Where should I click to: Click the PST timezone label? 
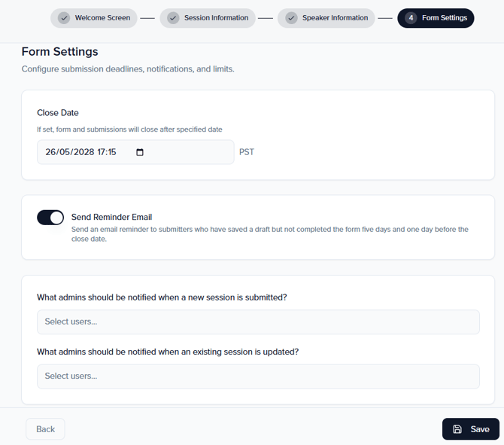pyautogui.click(x=247, y=152)
